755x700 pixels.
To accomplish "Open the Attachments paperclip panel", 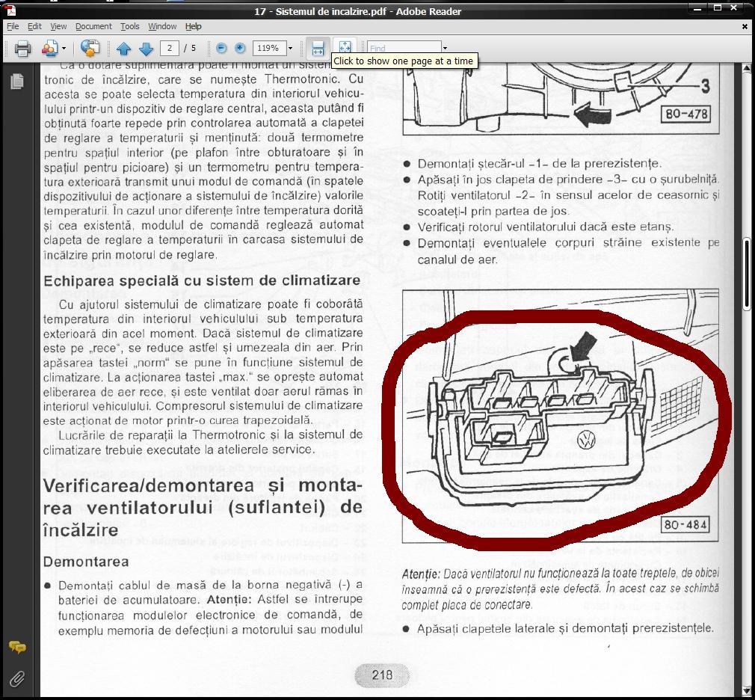I will tap(17, 679).
